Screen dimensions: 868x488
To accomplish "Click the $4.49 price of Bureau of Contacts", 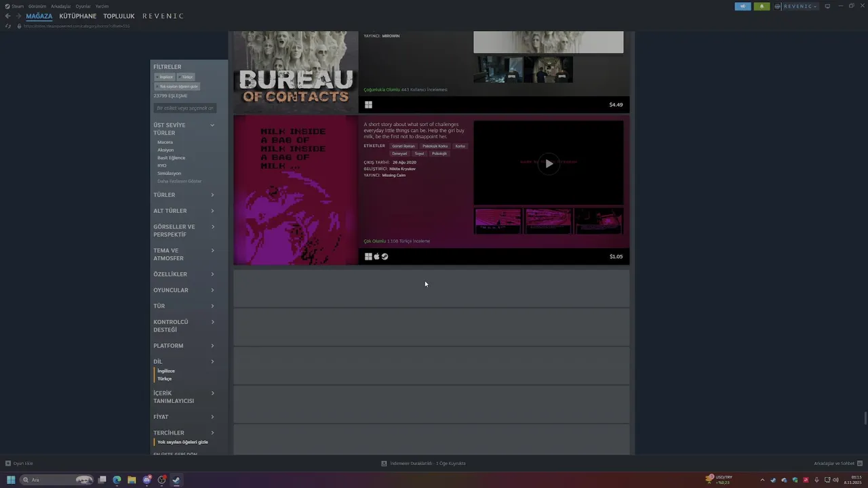I will [x=616, y=105].
